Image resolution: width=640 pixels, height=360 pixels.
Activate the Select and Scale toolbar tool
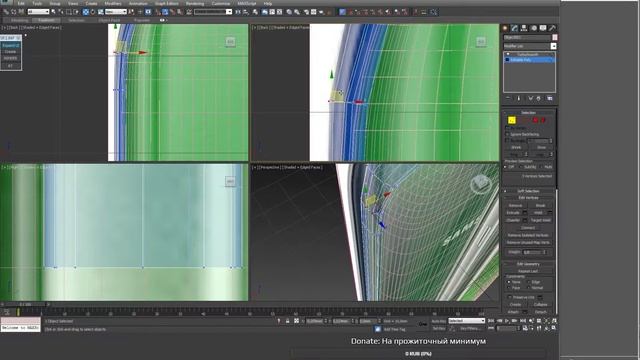(x=100, y=12)
